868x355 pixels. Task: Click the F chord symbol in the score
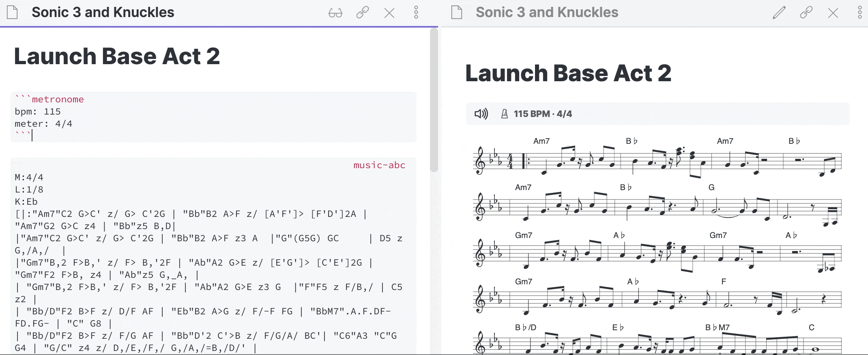(724, 281)
